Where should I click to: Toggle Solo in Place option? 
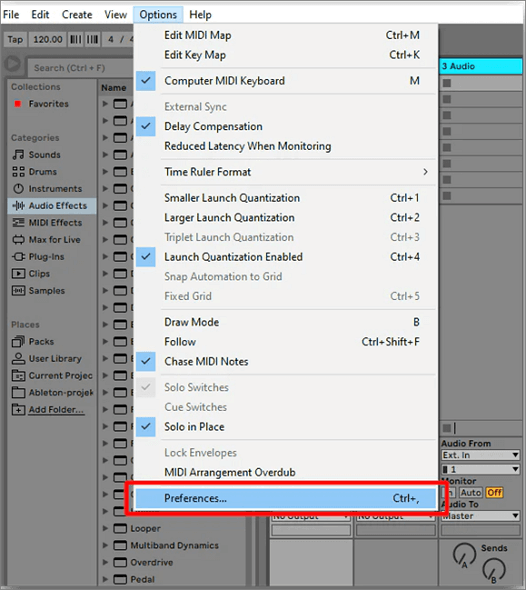[286, 427]
